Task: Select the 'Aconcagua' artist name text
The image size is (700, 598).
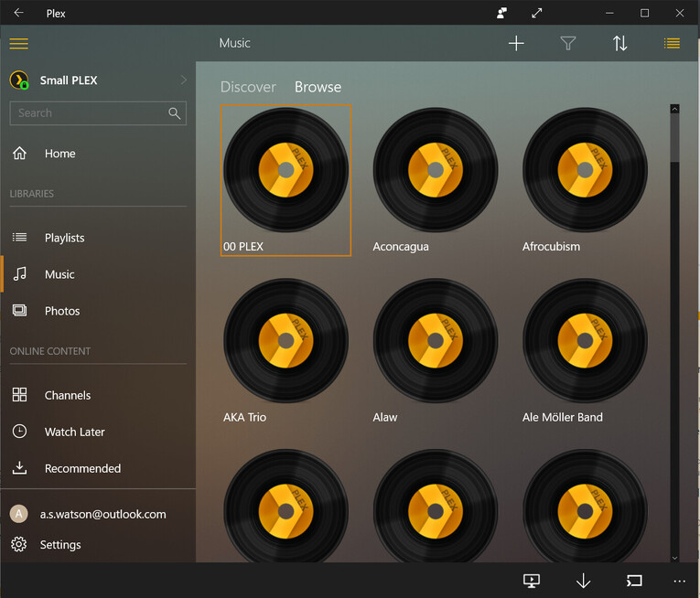Action: pyautogui.click(x=401, y=246)
